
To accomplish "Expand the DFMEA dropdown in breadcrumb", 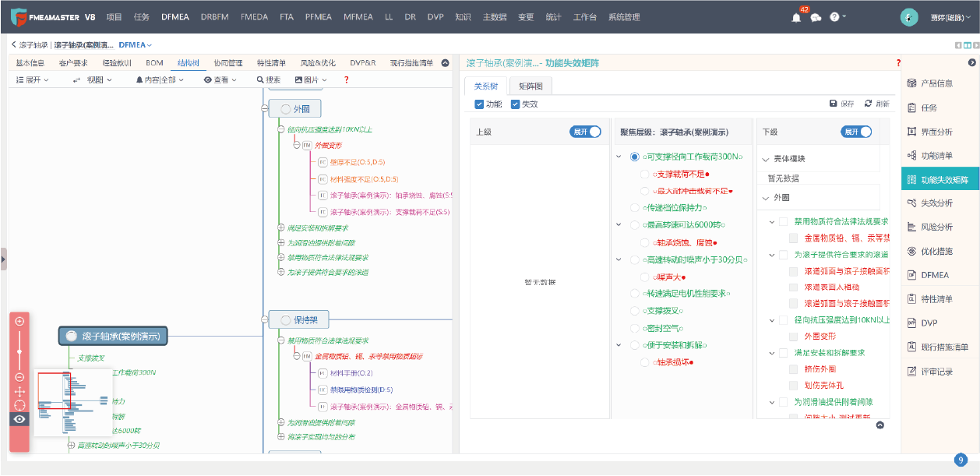I will click(136, 46).
